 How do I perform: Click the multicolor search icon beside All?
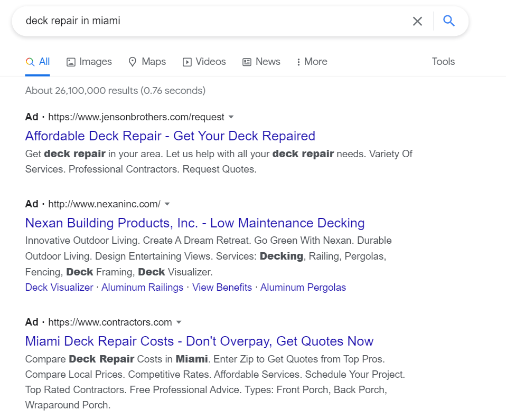click(30, 62)
